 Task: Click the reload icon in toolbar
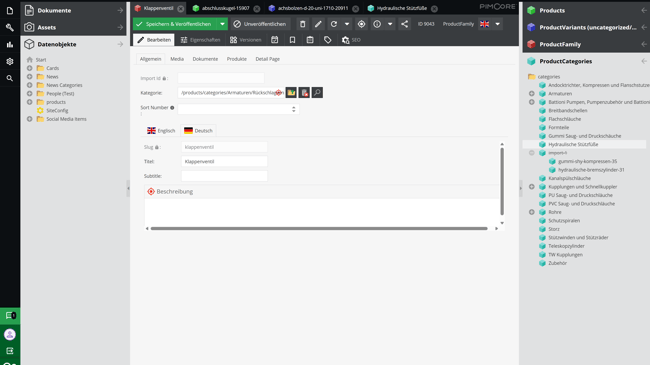pyautogui.click(x=334, y=24)
